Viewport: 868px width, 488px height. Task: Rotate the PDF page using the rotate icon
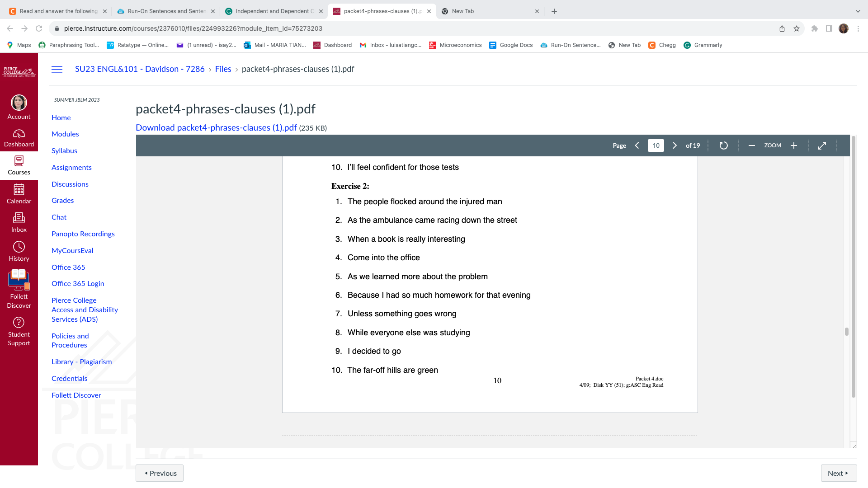(723, 145)
